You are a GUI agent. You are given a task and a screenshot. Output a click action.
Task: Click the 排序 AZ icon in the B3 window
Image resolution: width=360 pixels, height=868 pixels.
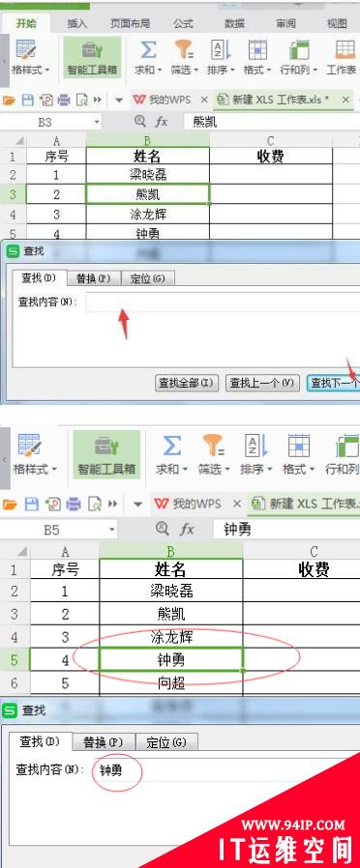click(220, 50)
